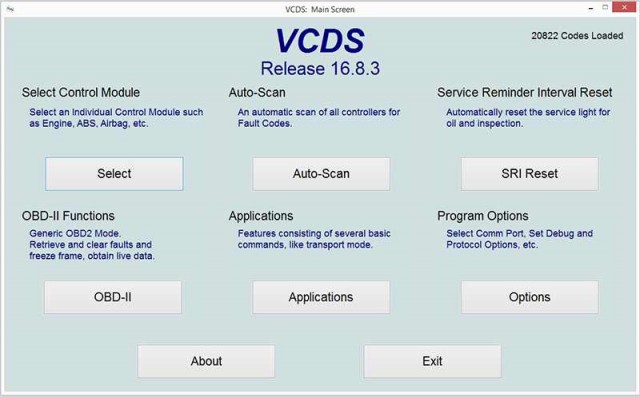Show the About dialog
Viewport: 640px width, 397px height.
coord(206,361)
